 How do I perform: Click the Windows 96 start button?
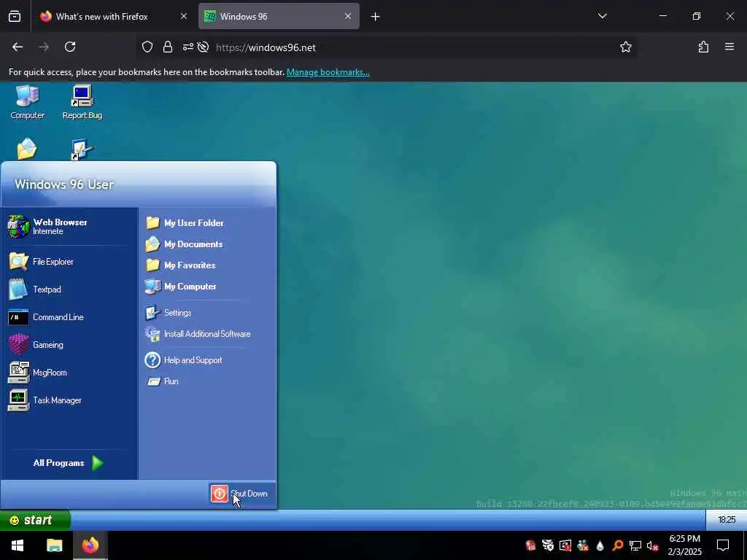35,520
